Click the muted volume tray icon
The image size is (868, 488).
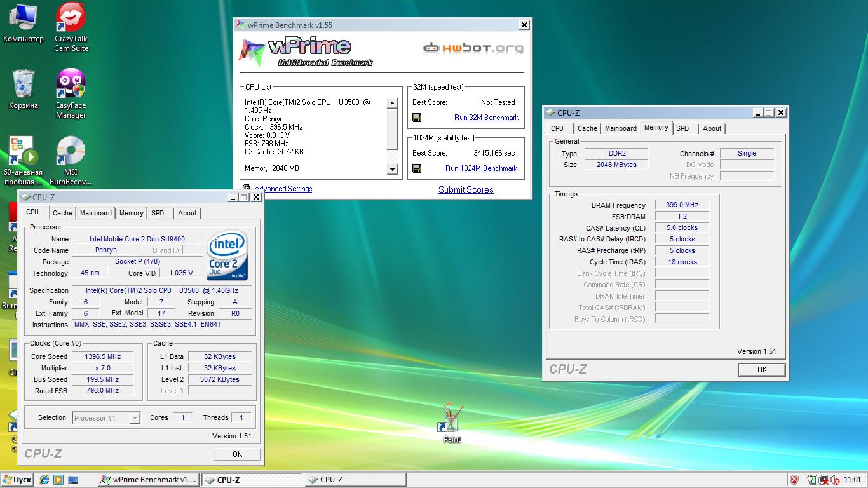(x=834, y=480)
